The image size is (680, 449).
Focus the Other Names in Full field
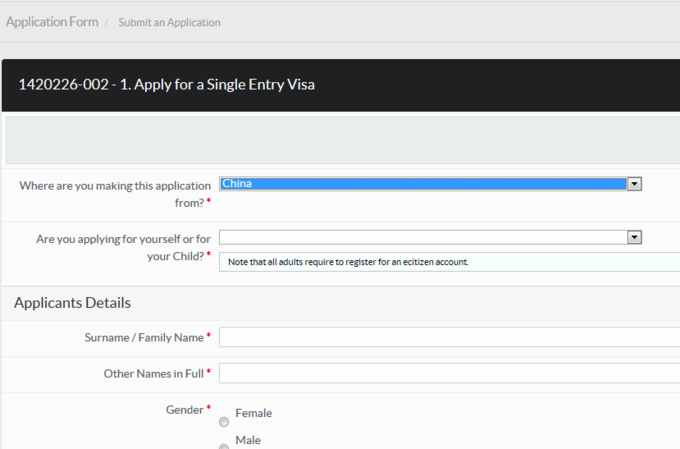click(449, 373)
